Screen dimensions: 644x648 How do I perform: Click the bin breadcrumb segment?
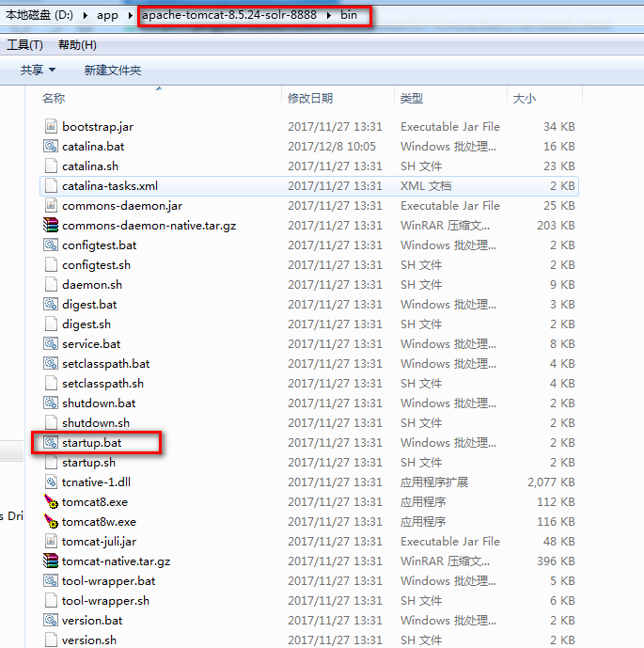[349, 15]
